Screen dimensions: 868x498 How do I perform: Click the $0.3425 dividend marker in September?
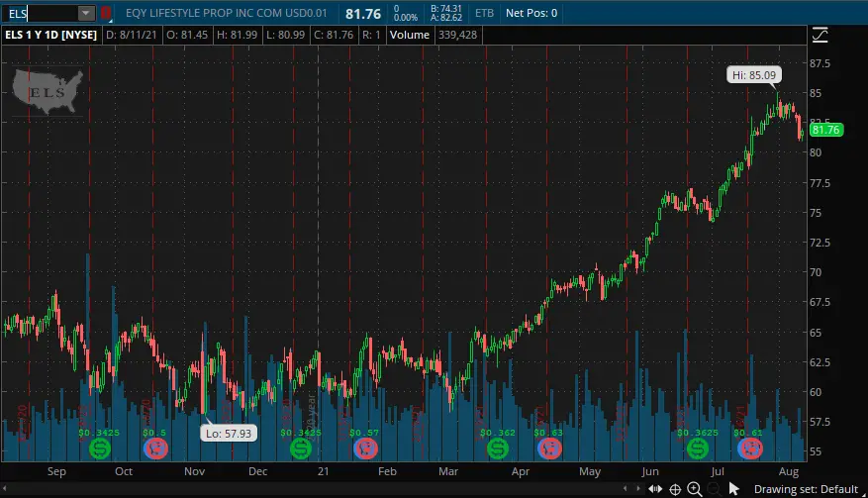click(x=100, y=448)
